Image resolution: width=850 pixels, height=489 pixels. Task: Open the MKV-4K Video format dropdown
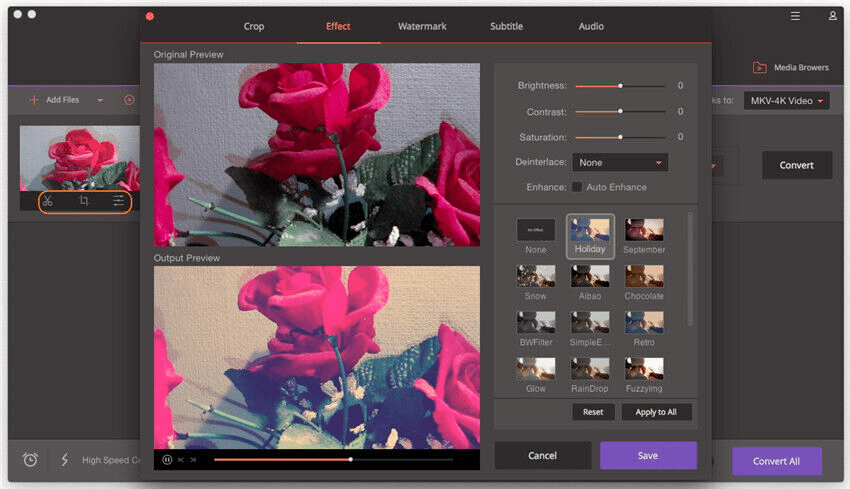788,101
